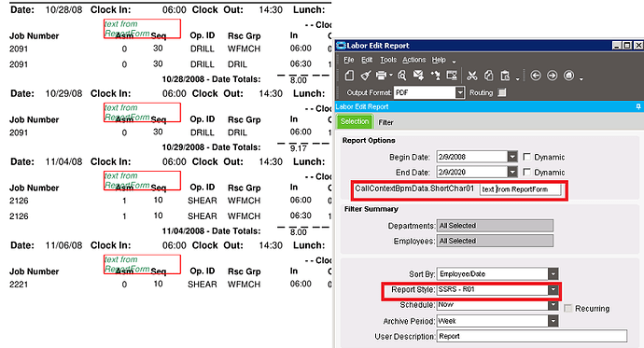Click the Home navigation icon

click(568, 76)
